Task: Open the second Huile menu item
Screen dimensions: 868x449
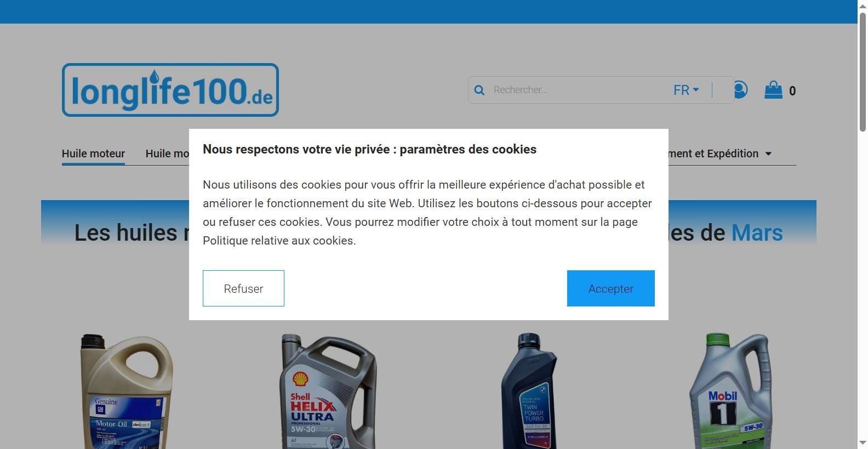Action: 167,154
